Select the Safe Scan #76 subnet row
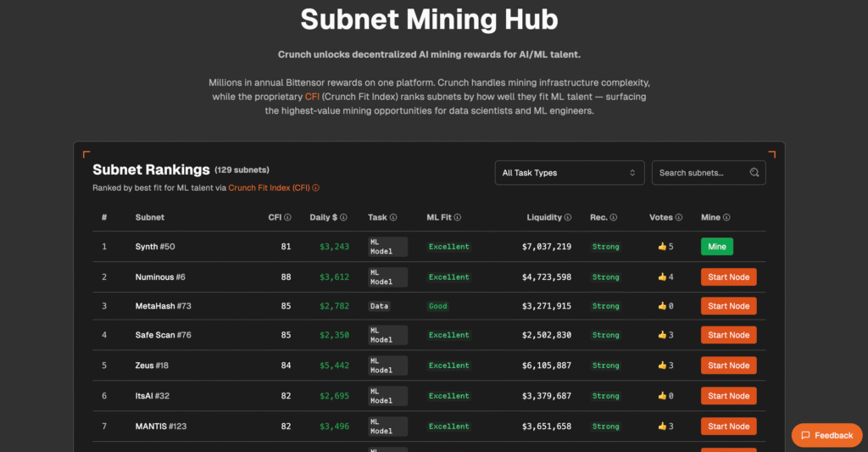The image size is (868, 452). (163, 335)
